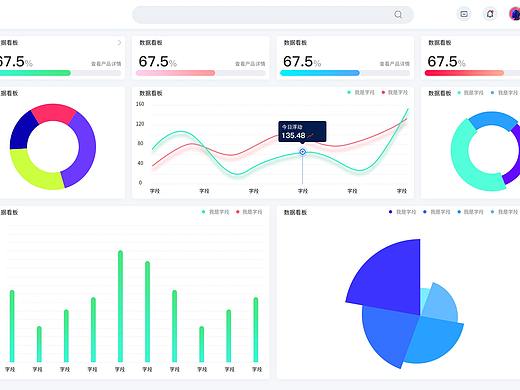Click the 67.5% value above the blue bar
The width and height of the screenshot is (520, 390).
tap(302, 61)
